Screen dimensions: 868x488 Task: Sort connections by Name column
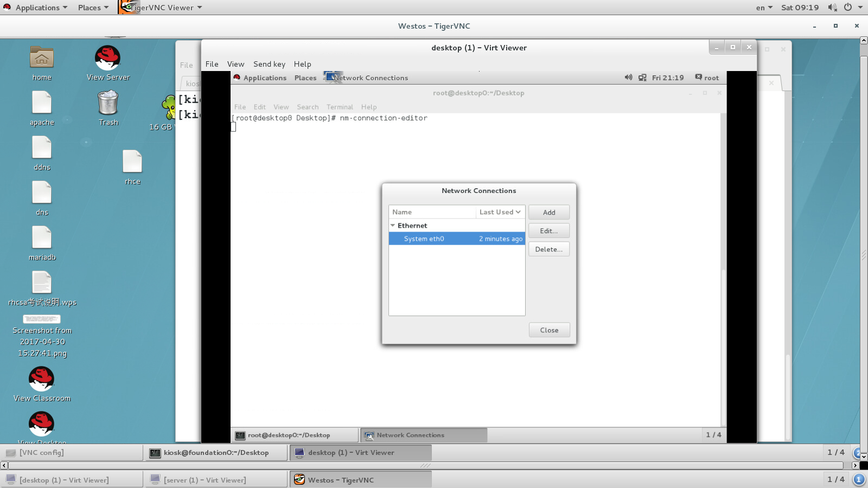pyautogui.click(x=432, y=212)
